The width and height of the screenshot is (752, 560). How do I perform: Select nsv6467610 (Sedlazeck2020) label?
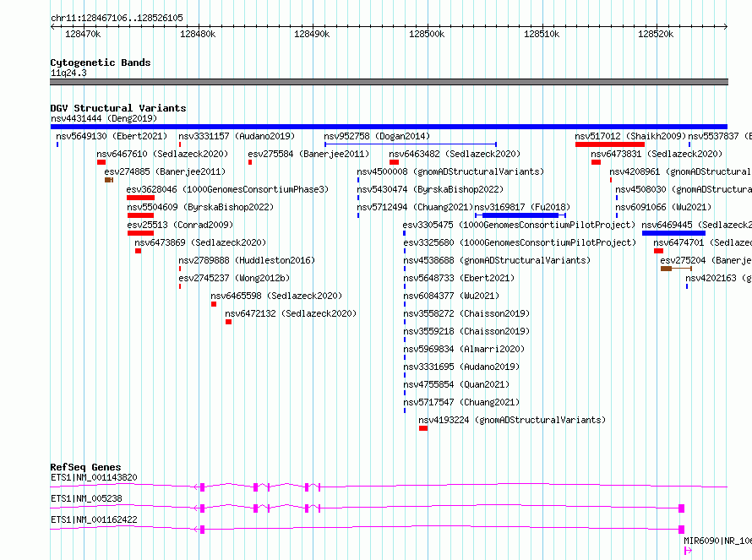(x=162, y=154)
